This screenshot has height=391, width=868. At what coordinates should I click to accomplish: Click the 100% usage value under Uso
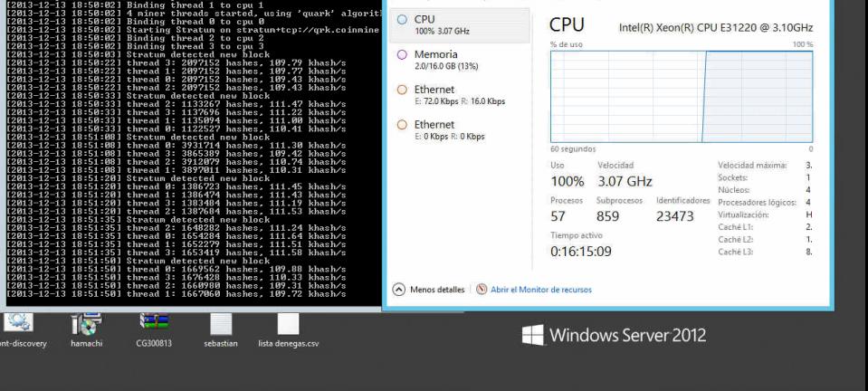[x=567, y=182]
